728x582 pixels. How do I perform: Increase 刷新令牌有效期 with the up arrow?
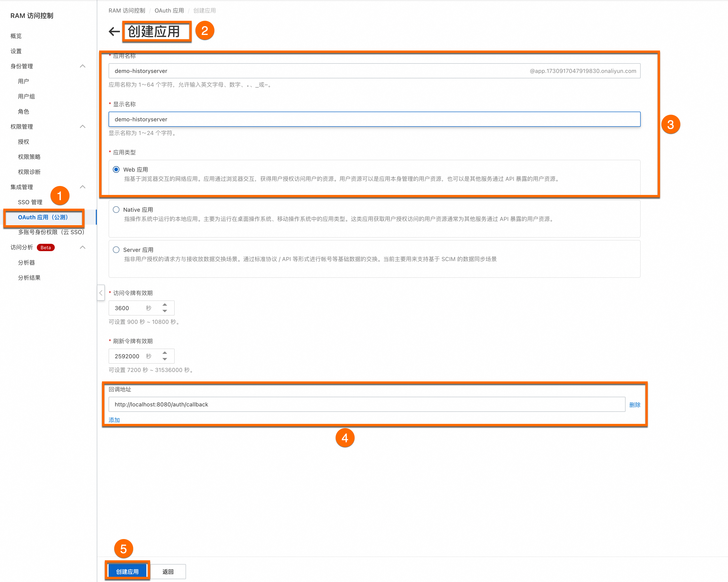(165, 353)
